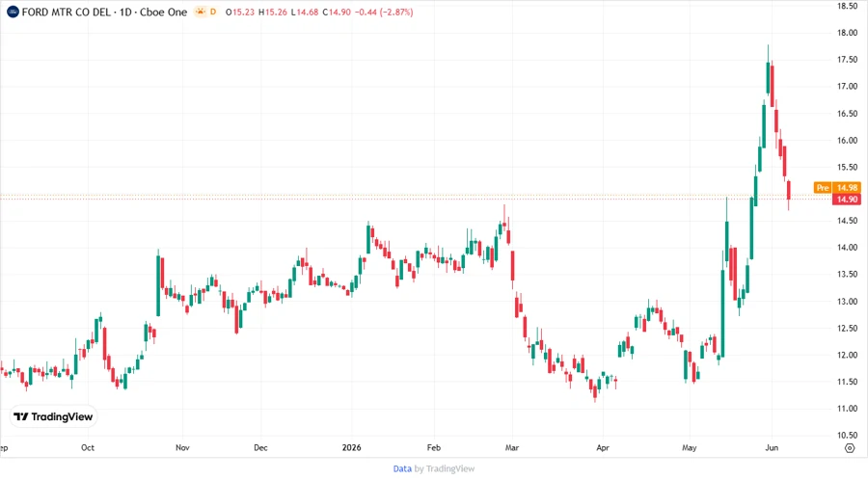The width and height of the screenshot is (868, 480).
Task: Click the red 14.90 last price label
Action: pos(847,200)
